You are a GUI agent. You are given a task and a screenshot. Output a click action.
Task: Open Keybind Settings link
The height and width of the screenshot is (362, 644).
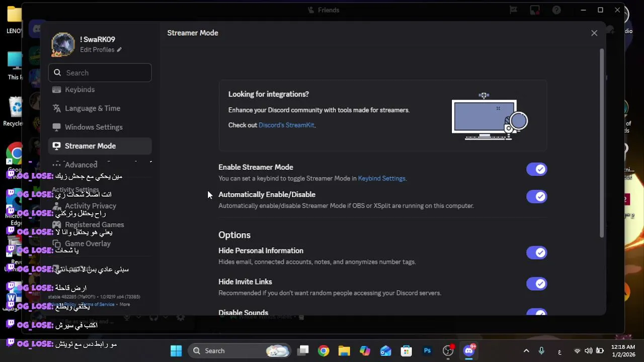tap(381, 178)
